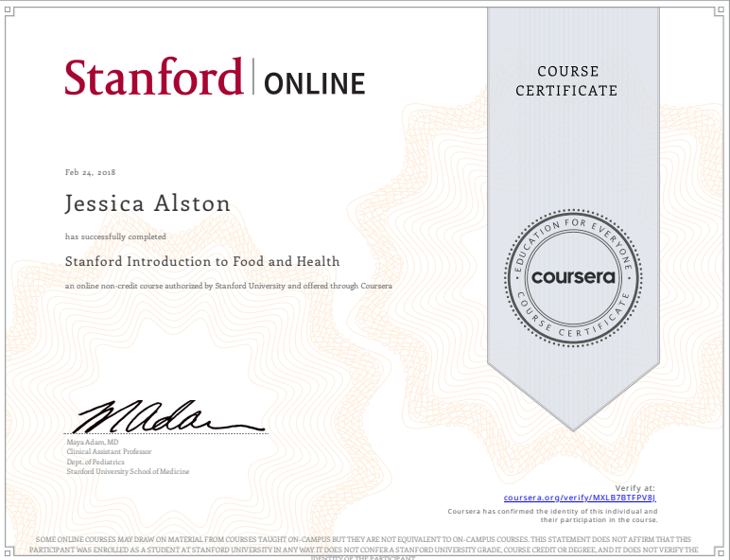Click the Coursera course certificate seal
The image size is (730, 560).
coord(573,278)
